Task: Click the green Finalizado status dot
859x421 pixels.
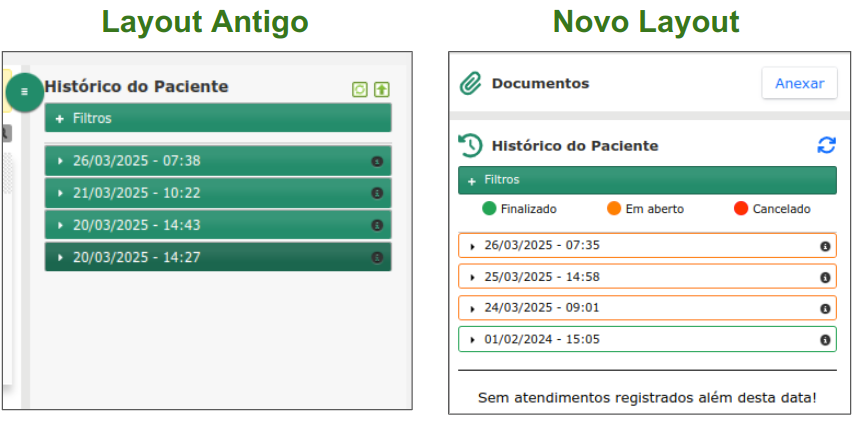Action: [x=489, y=209]
